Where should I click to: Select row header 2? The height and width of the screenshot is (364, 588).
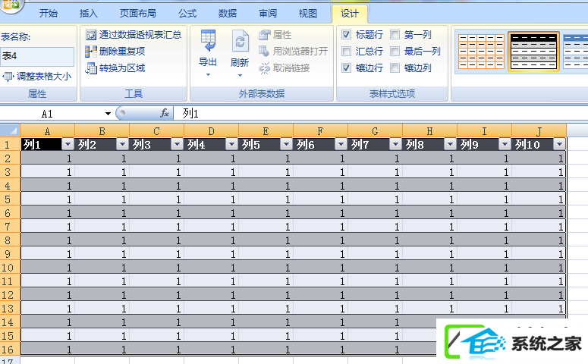(x=10, y=158)
